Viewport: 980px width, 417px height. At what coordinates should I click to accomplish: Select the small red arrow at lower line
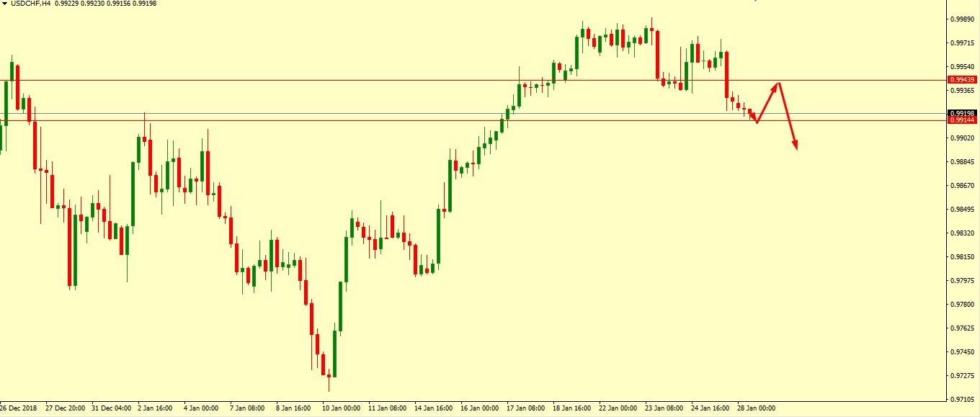[753, 117]
